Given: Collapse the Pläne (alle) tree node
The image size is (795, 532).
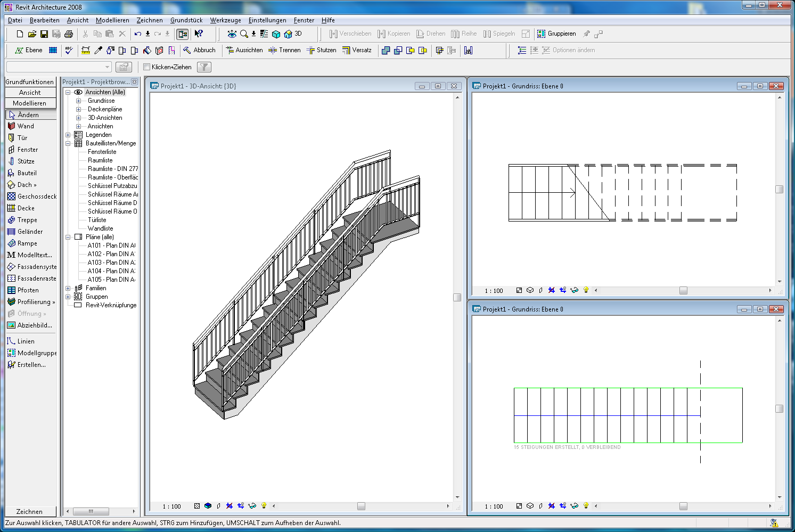Looking at the screenshot, I should click(68, 237).
